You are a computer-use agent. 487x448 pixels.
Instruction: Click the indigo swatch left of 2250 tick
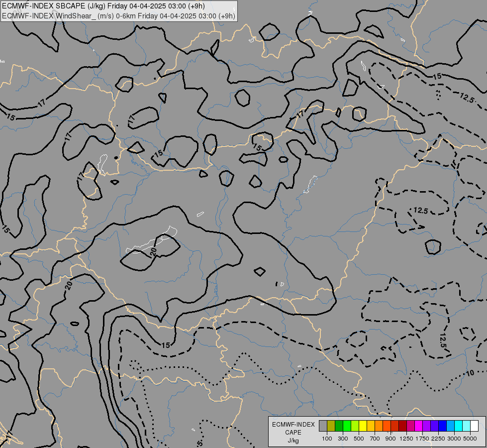pyautogui.click(x=434, y=426)
